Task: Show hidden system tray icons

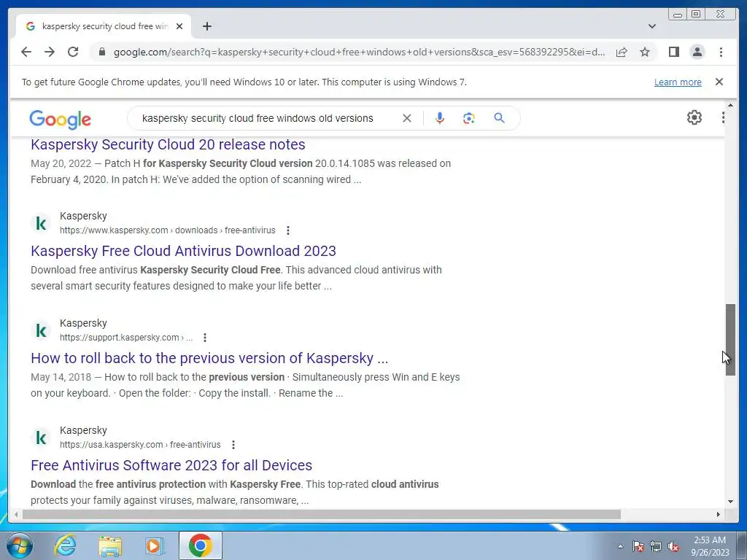Action: point(620,546)
